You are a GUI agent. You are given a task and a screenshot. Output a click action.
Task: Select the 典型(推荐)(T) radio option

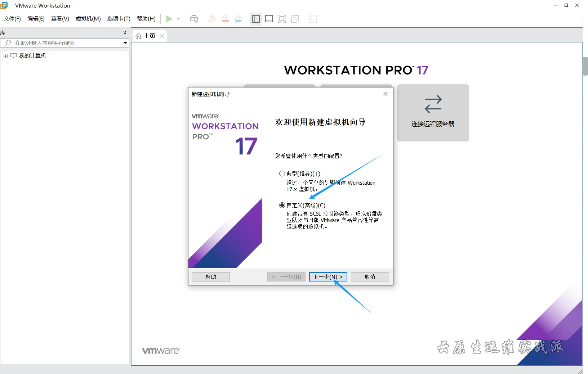click(x=282, y=174)
